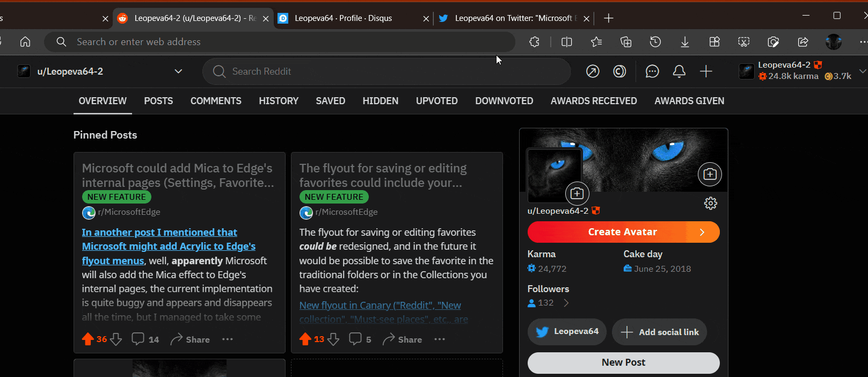Open more options on Mica post
Image resolution: width=868 pixels, height=377 pixels.
[x=228, y=339]
